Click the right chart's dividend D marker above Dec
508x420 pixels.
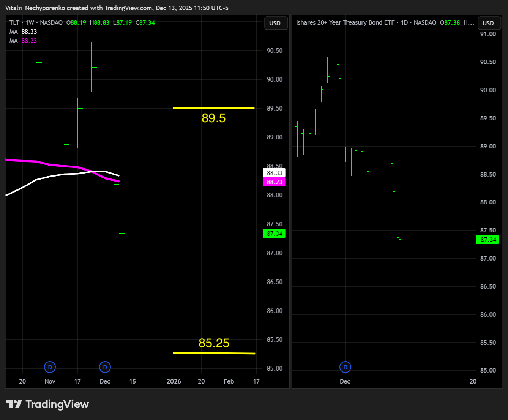[345, 367]
